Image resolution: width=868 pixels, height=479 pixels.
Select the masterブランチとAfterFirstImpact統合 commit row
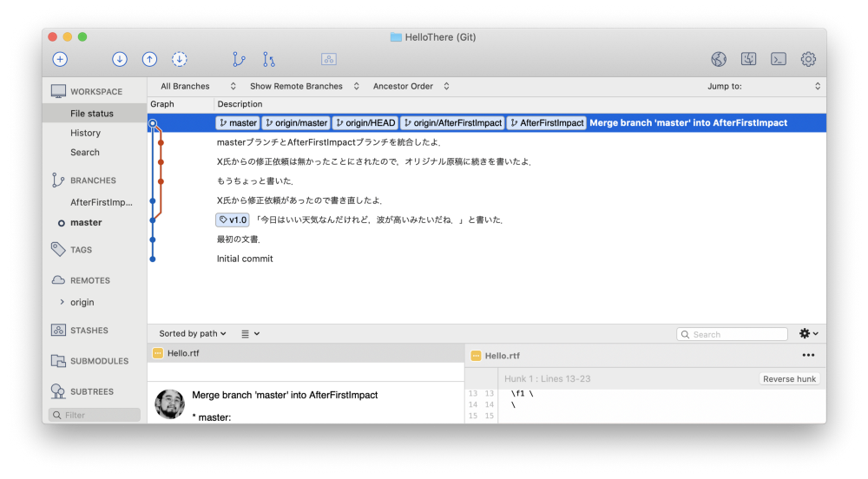point(487,142)
